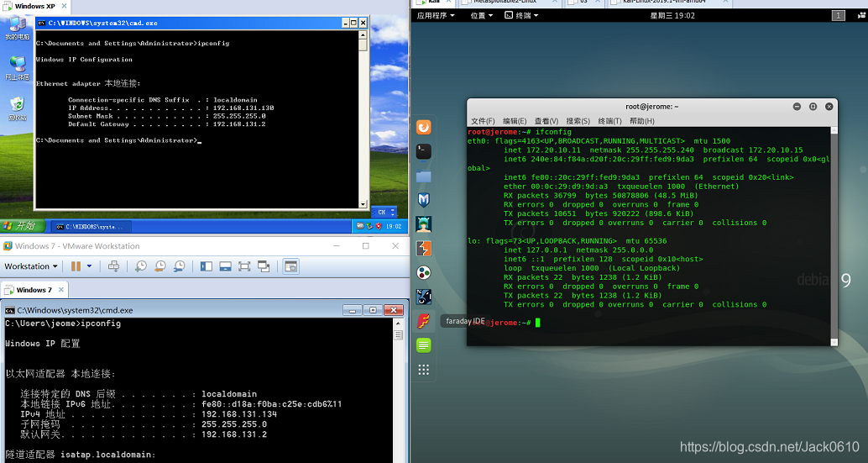The height and width of the screenshot is (463, 868).
Task: Click the red shield tray icon in XP
Action: (379, 227)
